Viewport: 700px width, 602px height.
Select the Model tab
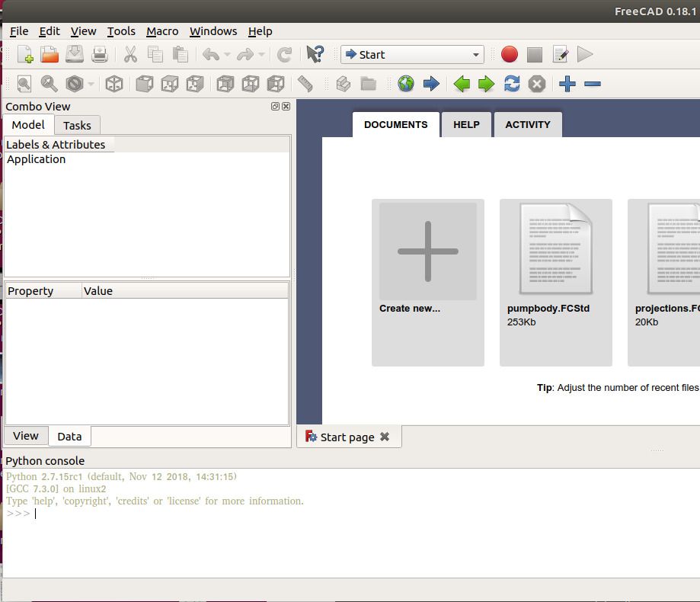(28, 125)
